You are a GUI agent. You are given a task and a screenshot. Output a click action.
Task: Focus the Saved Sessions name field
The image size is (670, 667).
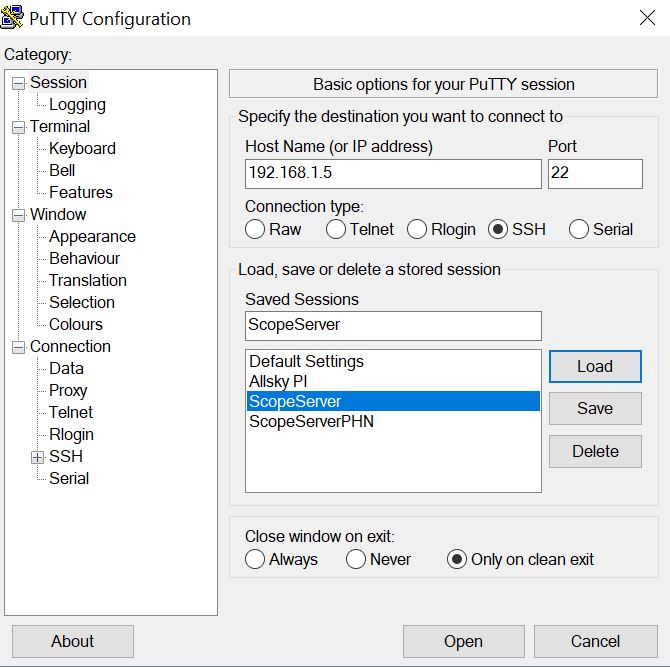(x=393, y=326)
